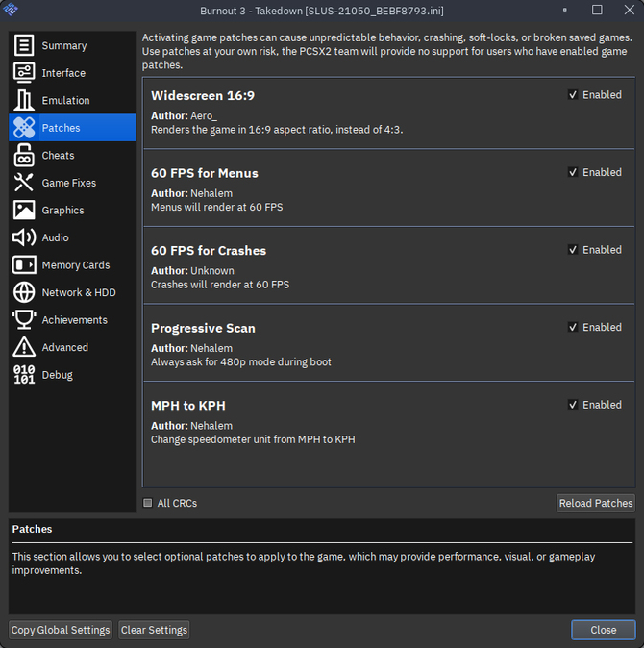Select the Progressive Scan patch title
This screenshot has width=644, height=648.
[x=203, y=328]
